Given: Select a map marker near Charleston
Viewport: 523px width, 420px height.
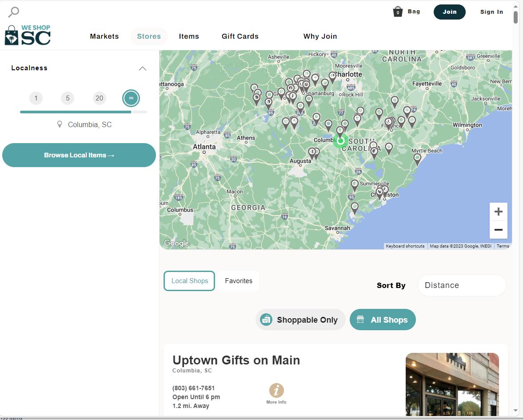Looking at the screenshot, I should click(380, 191).
